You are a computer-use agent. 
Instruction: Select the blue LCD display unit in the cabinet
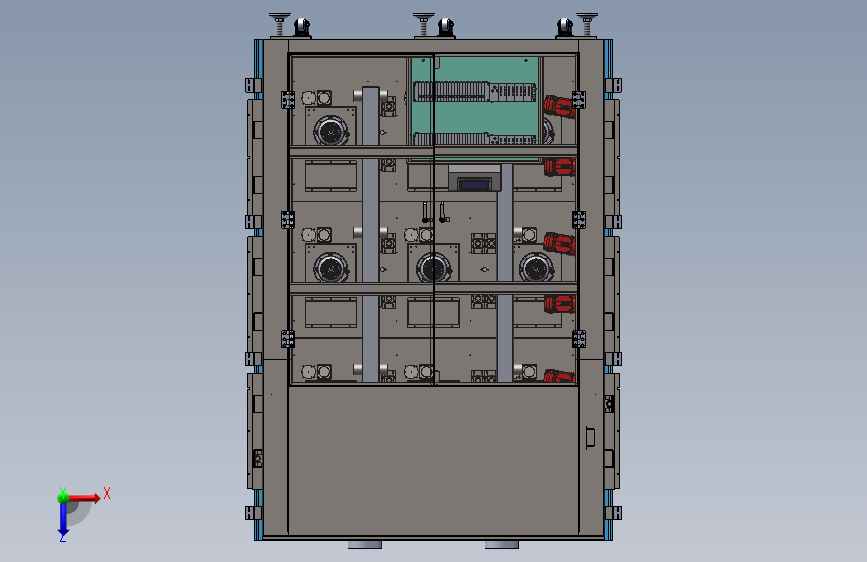474,184
